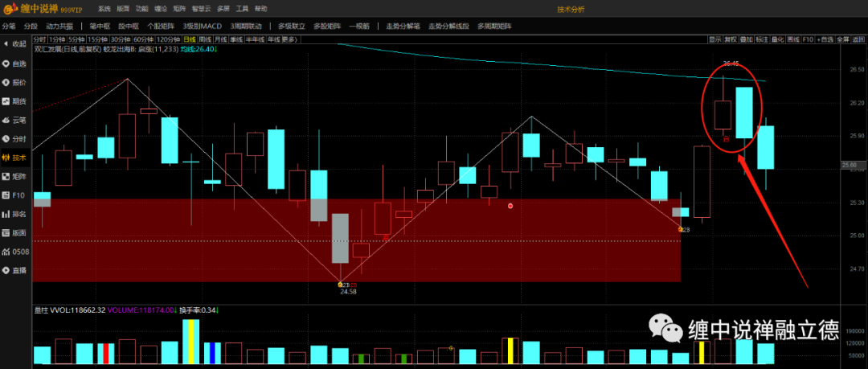Image resolution: width=868 pixels, height=369 pixels.
Task: Open 个股矩阵 from toolbar
Action: [x=161, y=26]
